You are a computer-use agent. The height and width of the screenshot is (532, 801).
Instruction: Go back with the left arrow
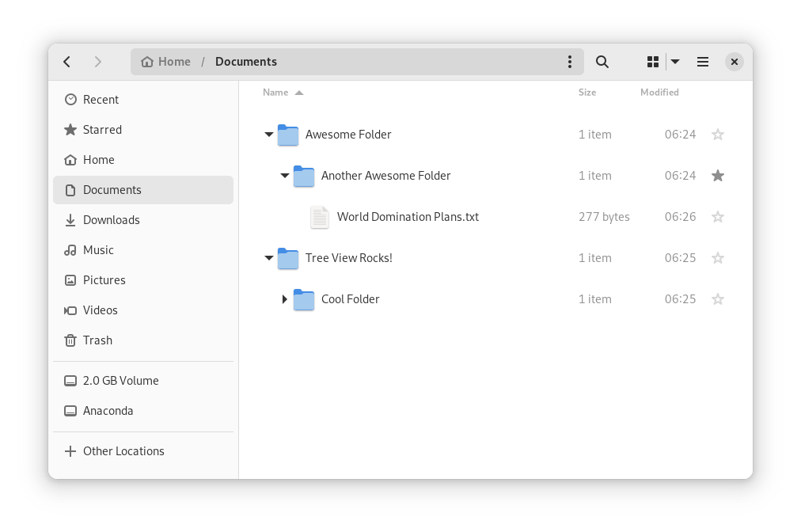tap(67, 62)
